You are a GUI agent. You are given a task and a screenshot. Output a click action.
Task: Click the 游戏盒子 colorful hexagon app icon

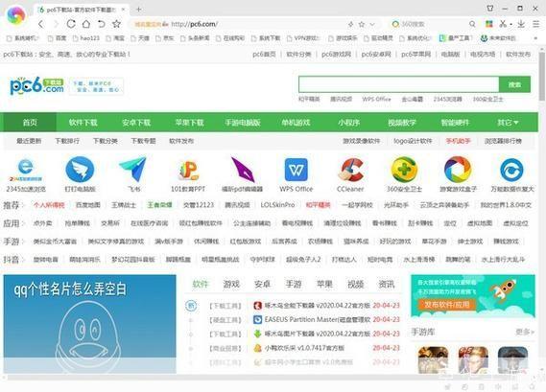pyautogui.click(x=458, y=170)
